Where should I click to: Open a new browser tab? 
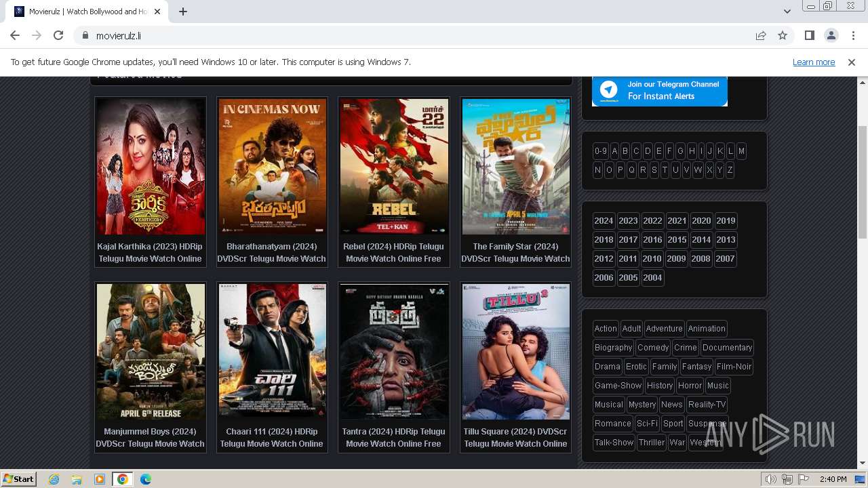(x=183, y=12)
